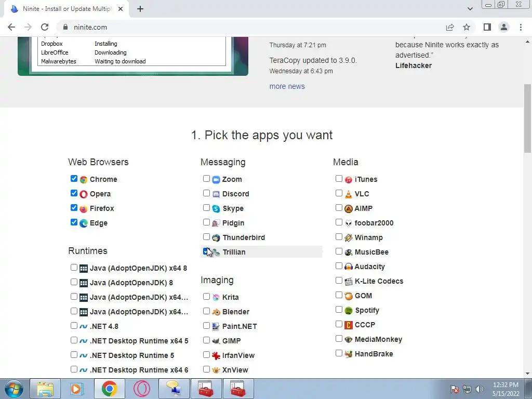
Task: Click the MusicBee app icon
Action: tap(349, 252)
